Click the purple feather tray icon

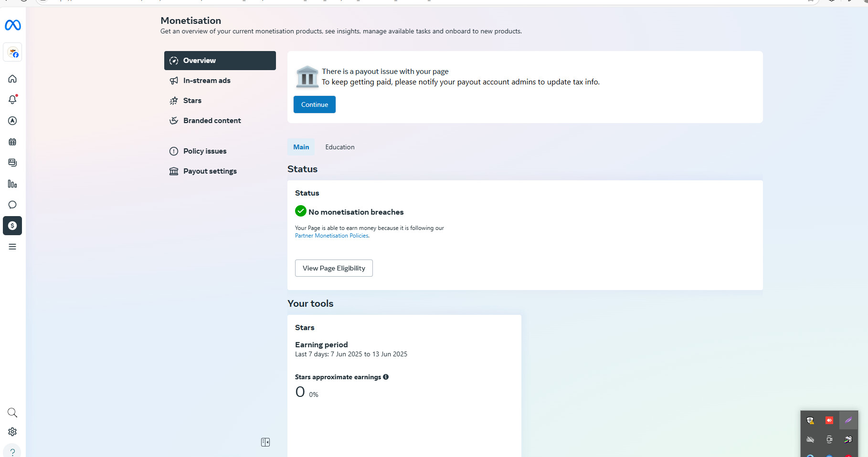tap(848, 420)
